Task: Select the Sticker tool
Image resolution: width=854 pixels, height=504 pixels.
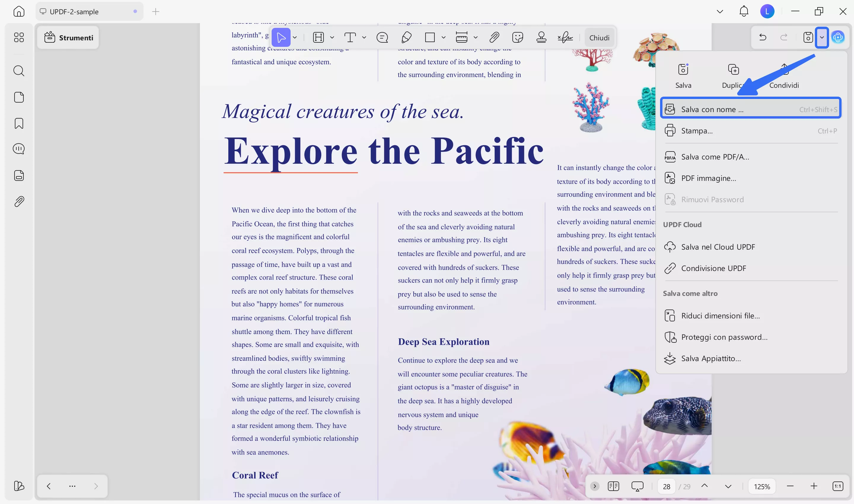Action: (x=518, y=37)
